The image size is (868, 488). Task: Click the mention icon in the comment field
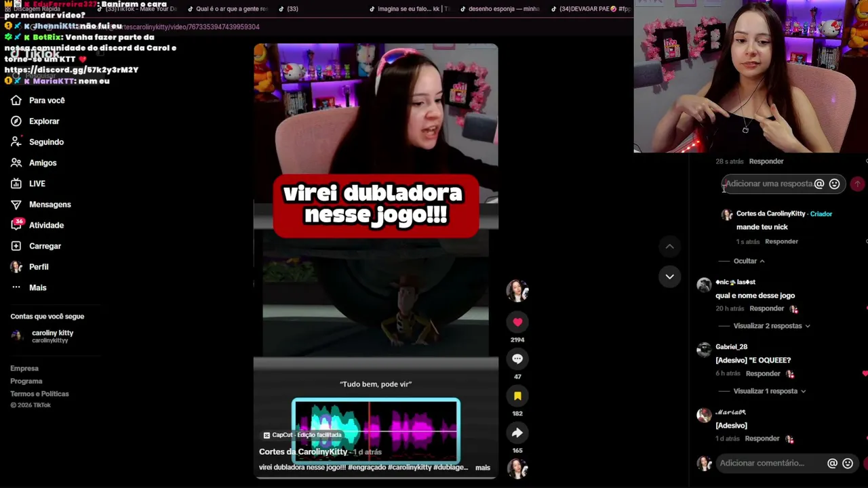[832, 464]
